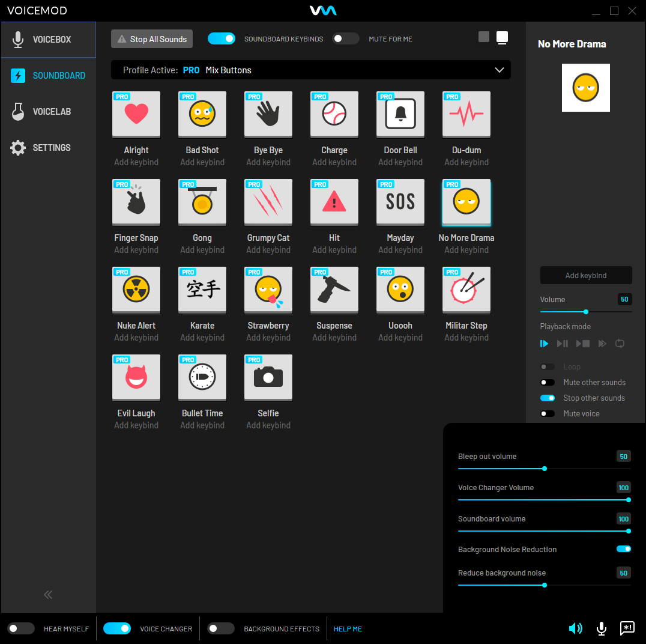Open Settings from sidebar
The height and width of the screenshot is (644, 646).
coord(48,148)
